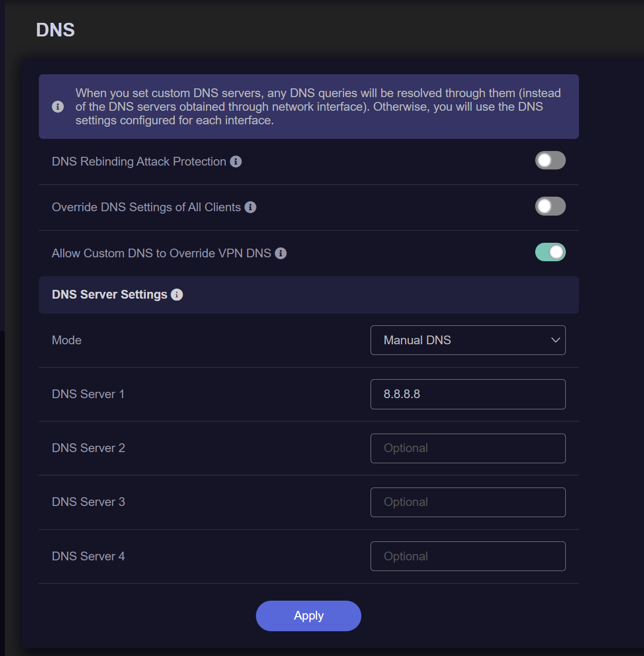The image size is (644, 656).
Task: Select the DNS Server 3 input box
Action: click(468, 502)
